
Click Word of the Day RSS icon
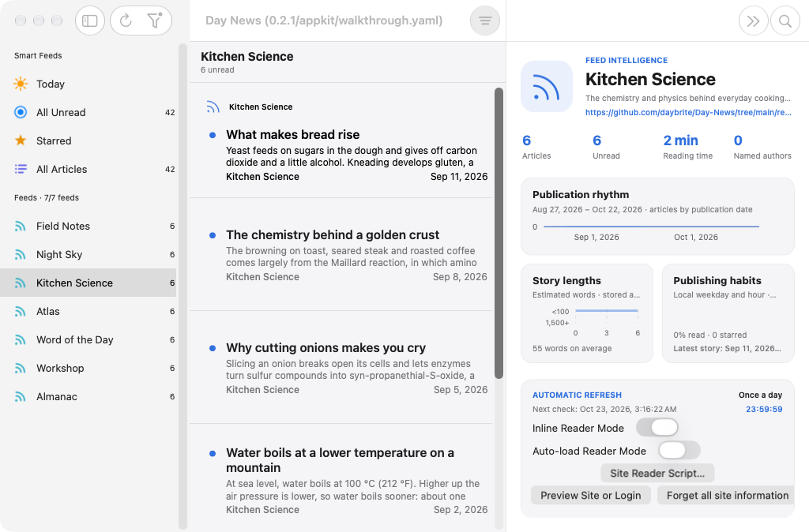click(x=20, y=339)
